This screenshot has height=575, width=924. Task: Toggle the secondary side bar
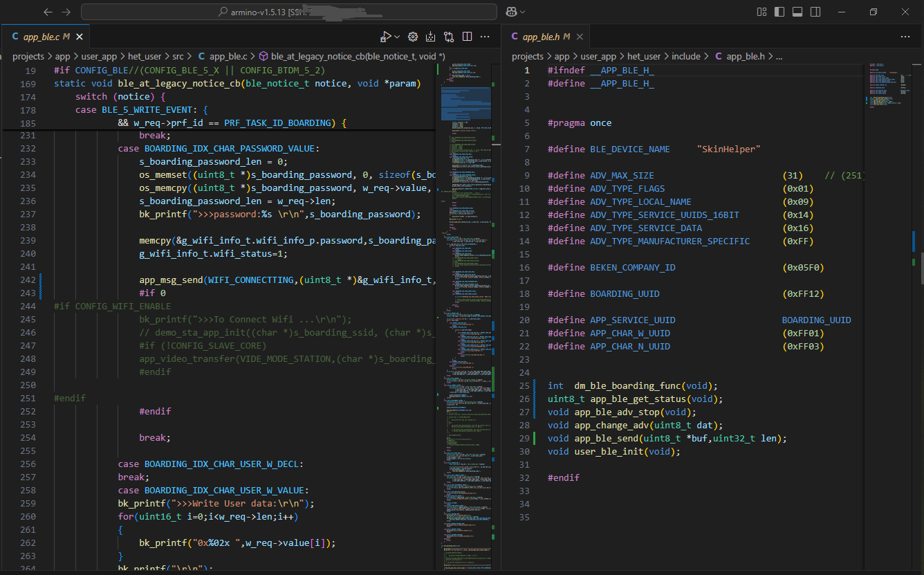(815, 12)
